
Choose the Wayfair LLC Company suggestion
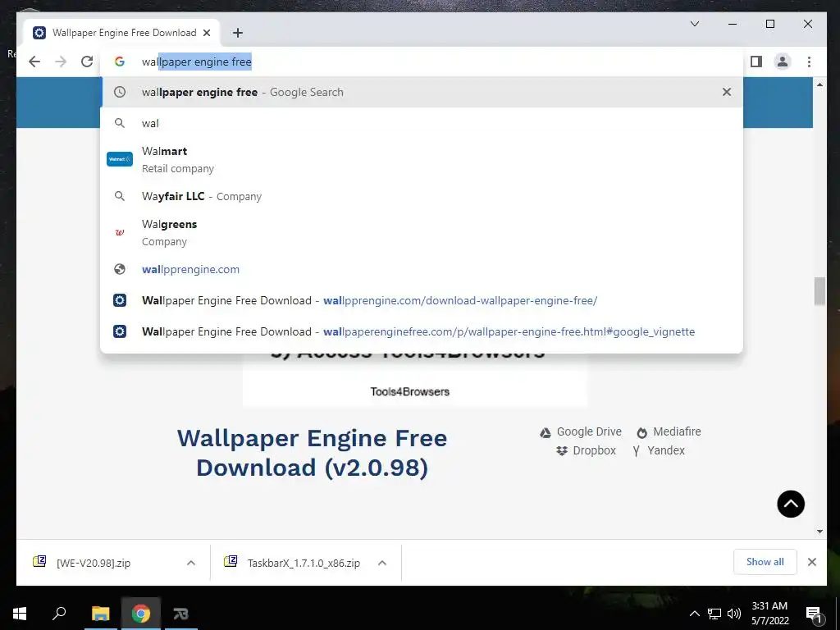click(x=422, y=196)
